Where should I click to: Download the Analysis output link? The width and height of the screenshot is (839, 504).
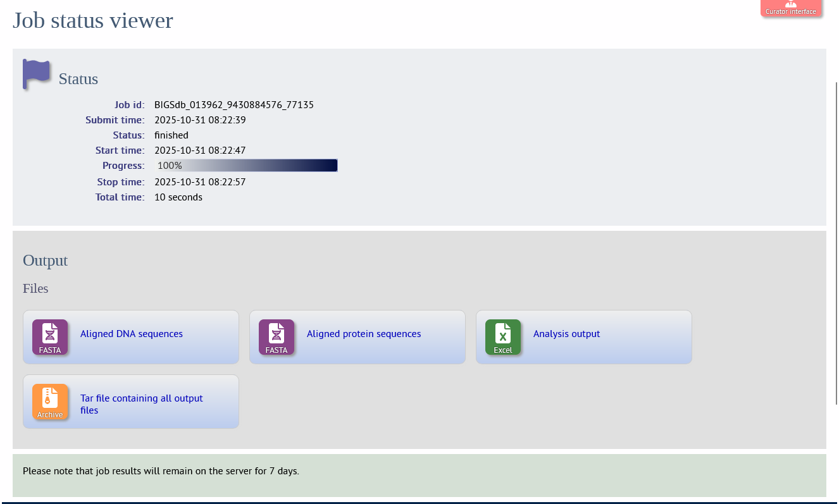tap(566, 334)
